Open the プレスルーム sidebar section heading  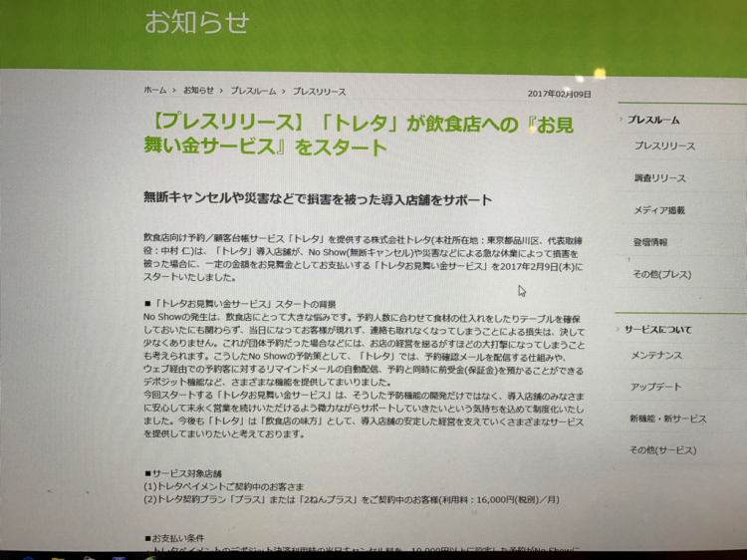(x=653, y=121)
